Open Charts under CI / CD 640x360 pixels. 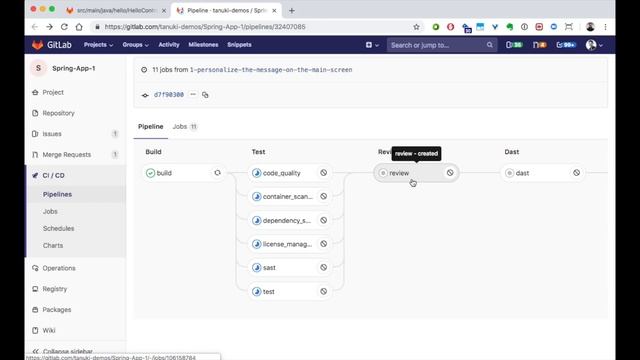point(53,246)
